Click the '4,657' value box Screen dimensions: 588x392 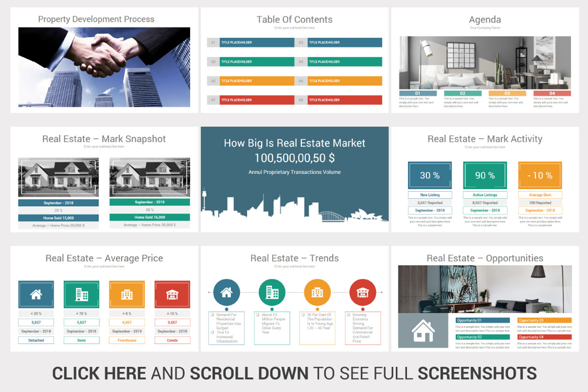[x=126, y=322]
